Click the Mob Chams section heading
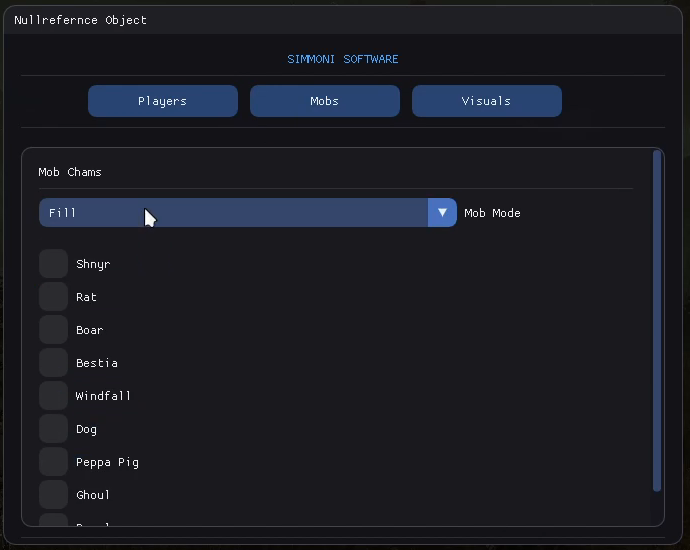690x550 pixels. [70, 172]
